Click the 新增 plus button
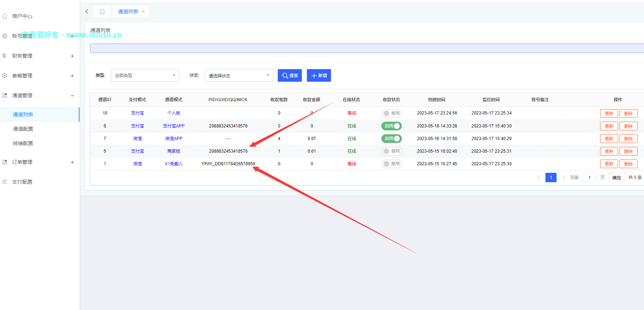The height and width of the screenshot is (310, 644). [x=319, y=76]
